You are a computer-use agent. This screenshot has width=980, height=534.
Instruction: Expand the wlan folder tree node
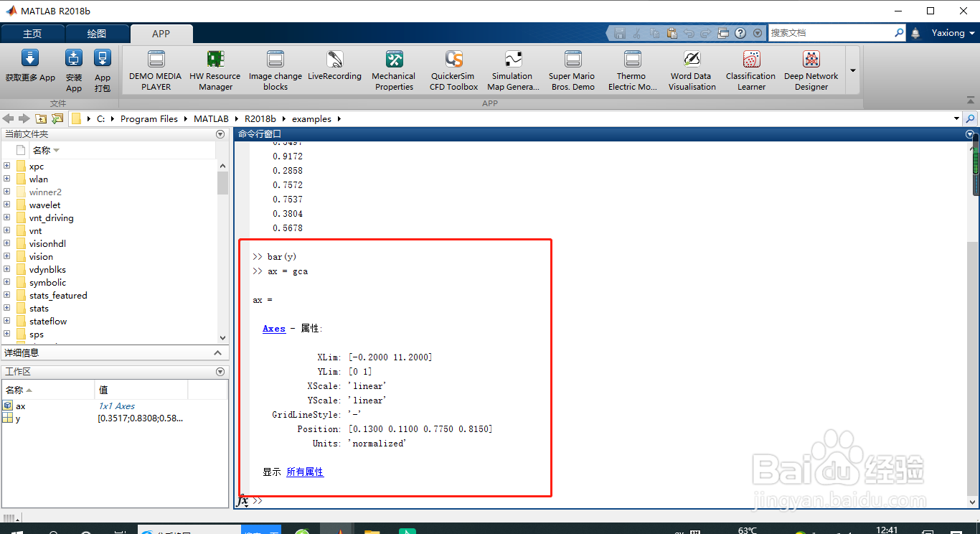(x=7, y=179)
